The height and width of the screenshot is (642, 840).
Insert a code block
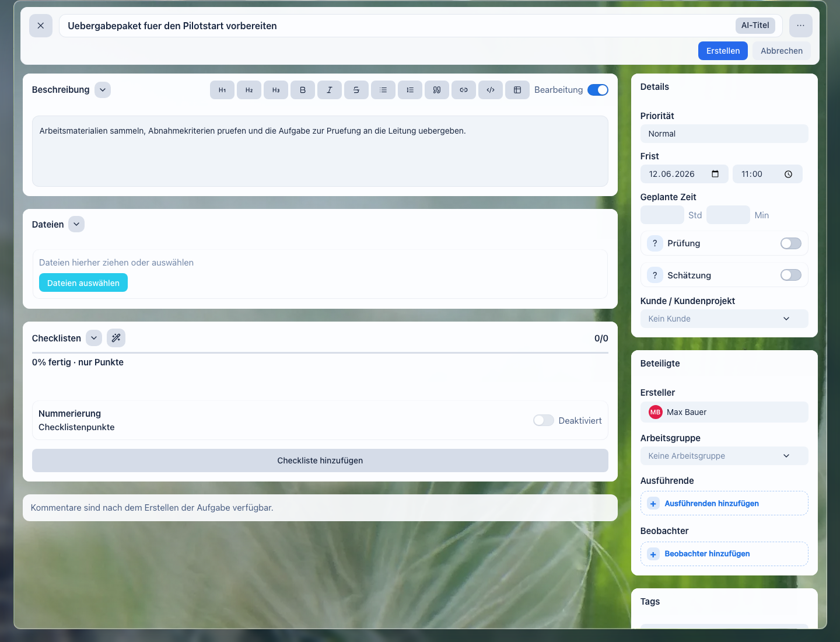click(491, 90)
